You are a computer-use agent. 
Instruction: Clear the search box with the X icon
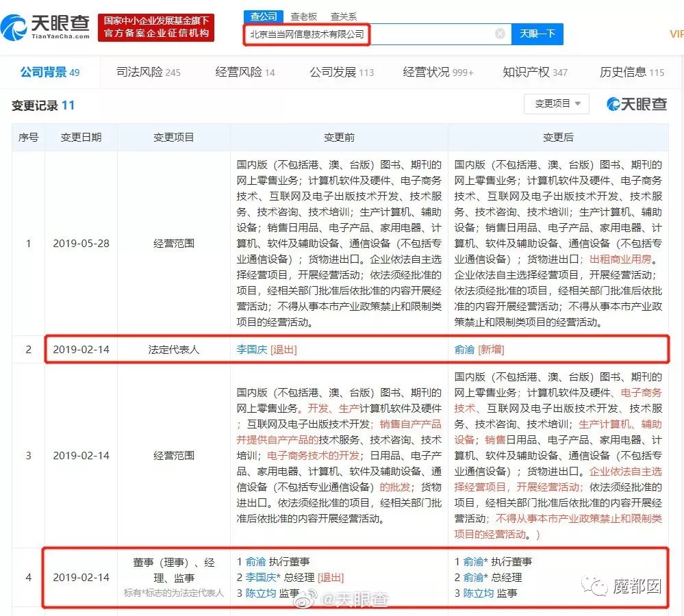coord(501,34)
